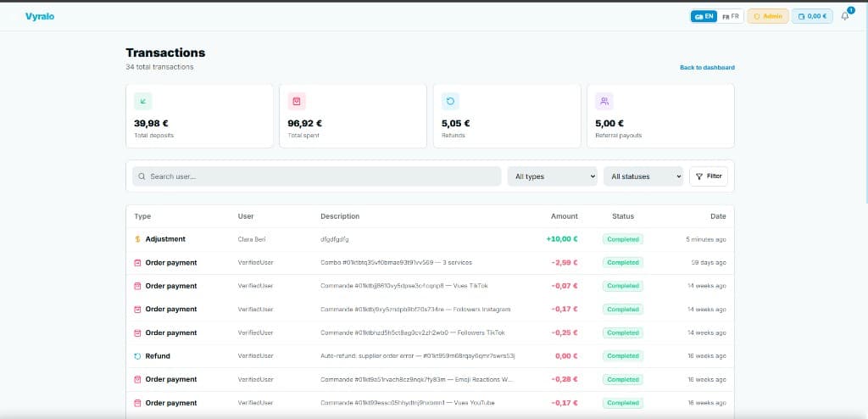Click the 34 total transactions text

(x=159, y=67)
